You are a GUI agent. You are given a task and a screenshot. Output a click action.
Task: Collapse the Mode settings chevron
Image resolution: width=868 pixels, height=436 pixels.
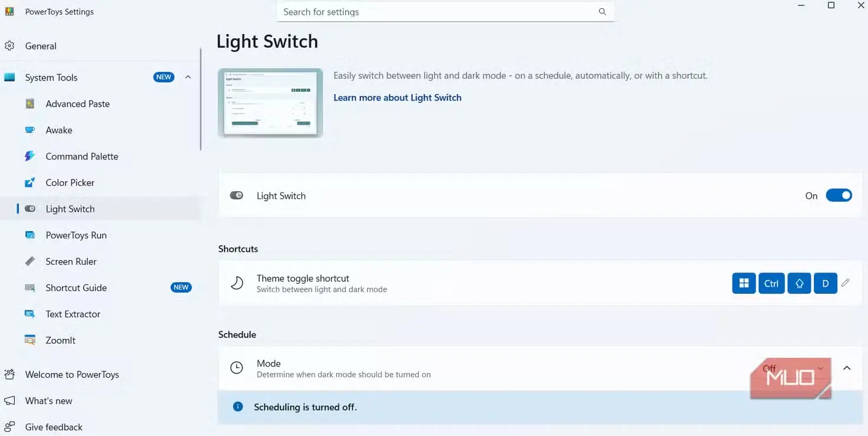click(x=847, y=368)
